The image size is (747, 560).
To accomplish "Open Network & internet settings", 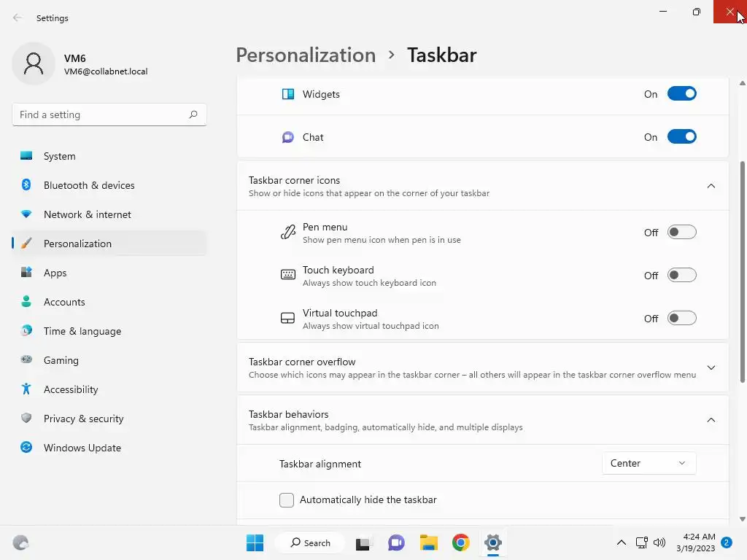I will click(109, 214).
